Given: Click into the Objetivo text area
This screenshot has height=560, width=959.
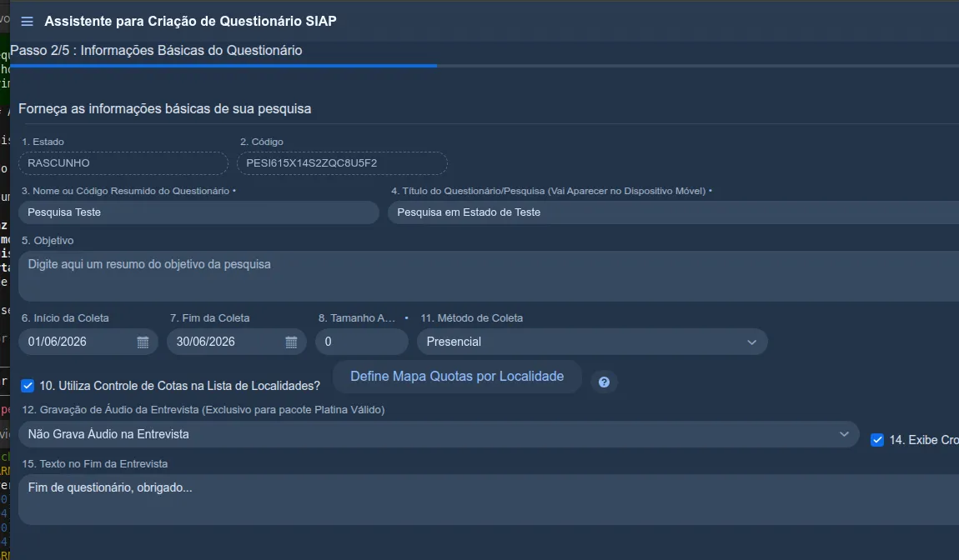Looking at the screenshot, I should pyautogui.click(x=489, y=276).
